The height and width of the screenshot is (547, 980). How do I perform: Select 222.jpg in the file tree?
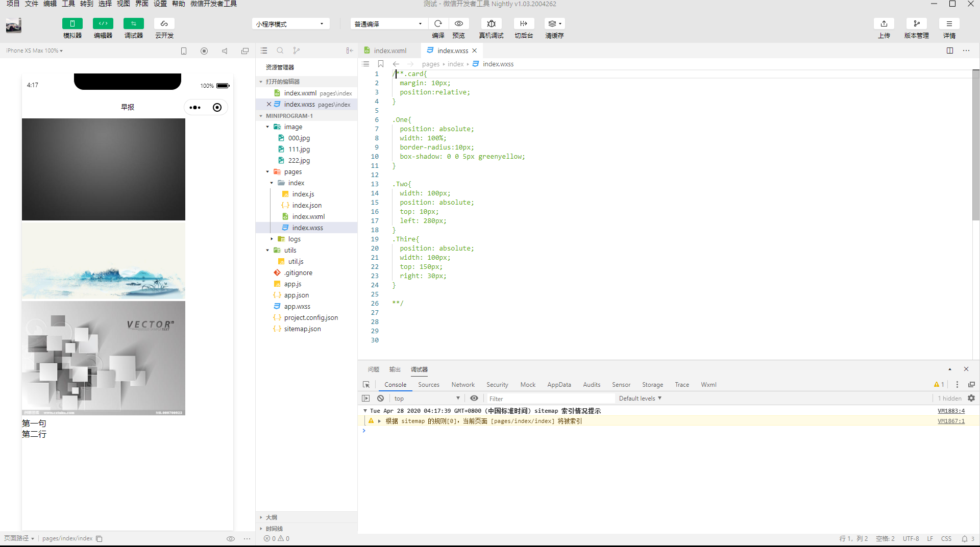(x=299, y=161)
